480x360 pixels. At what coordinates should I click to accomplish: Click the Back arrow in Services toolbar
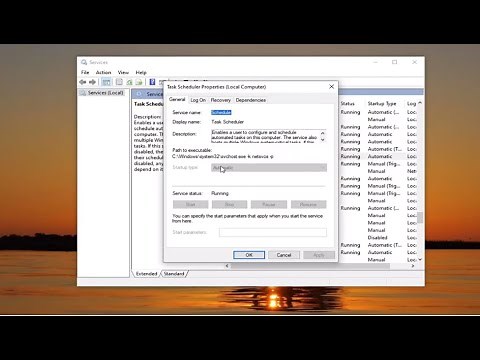82,82
